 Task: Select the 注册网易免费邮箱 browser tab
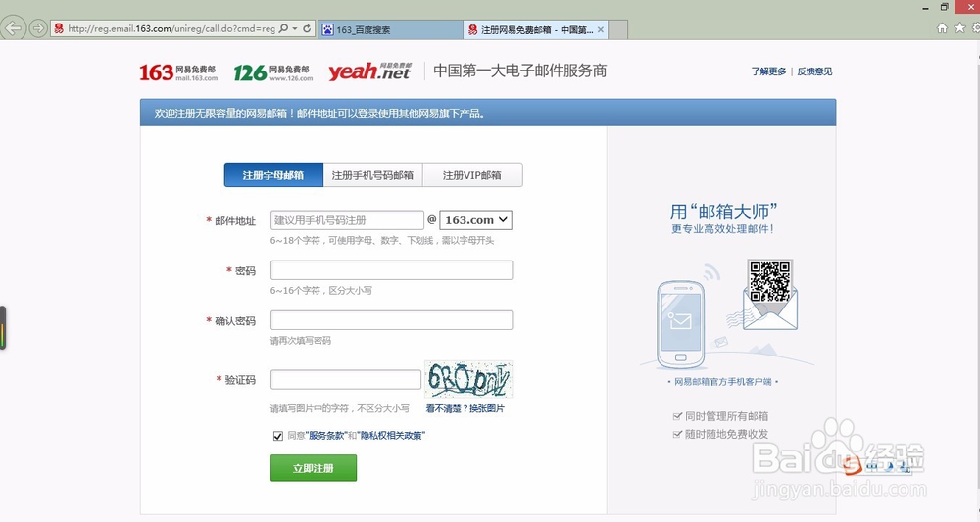[x=536, y=30]
